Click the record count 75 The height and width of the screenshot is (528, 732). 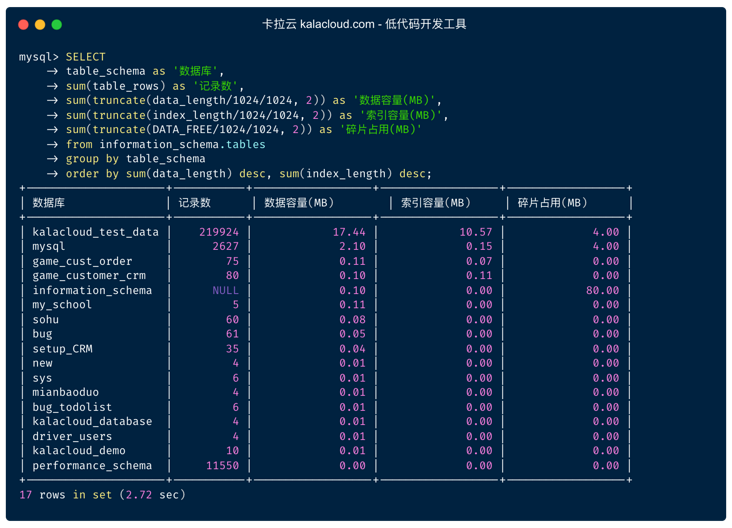[x=232, y=261]
